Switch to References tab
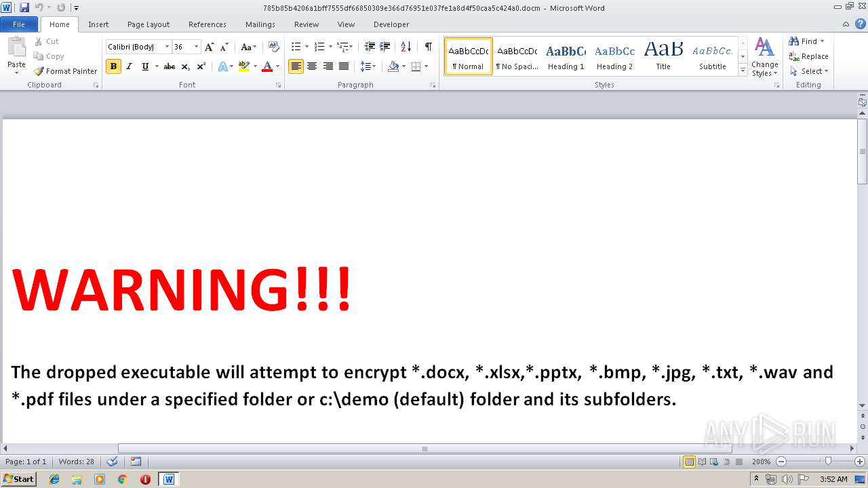This screenshot has width=868, height=488. point(208,24)
